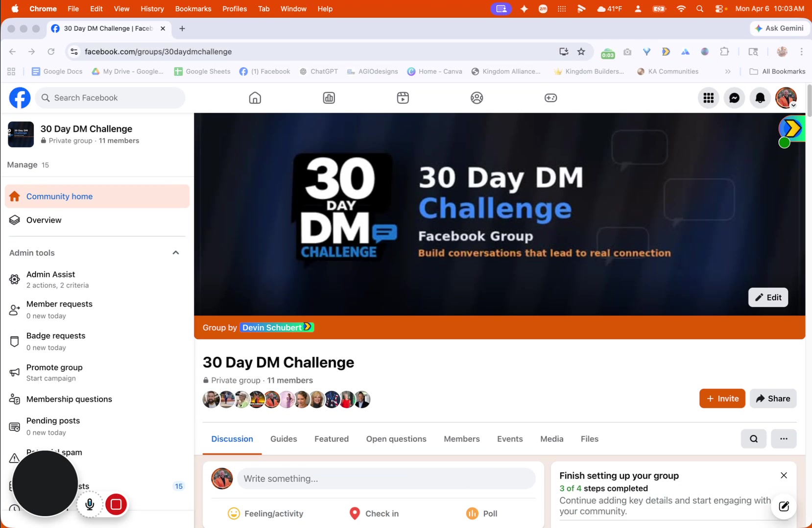Open the group Overview
This screenshot has height=528, width=812.
coord(97,220)
